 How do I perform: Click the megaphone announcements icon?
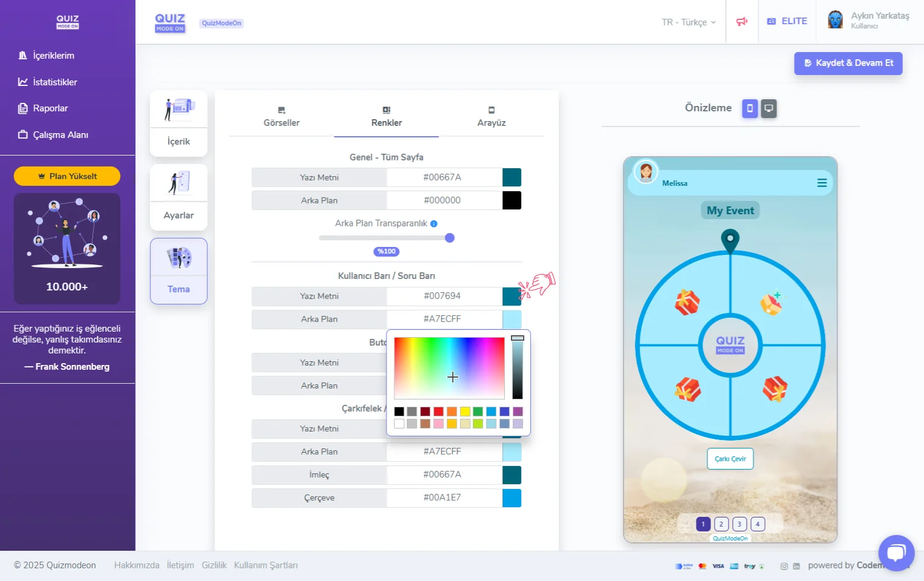pos(742,22)
